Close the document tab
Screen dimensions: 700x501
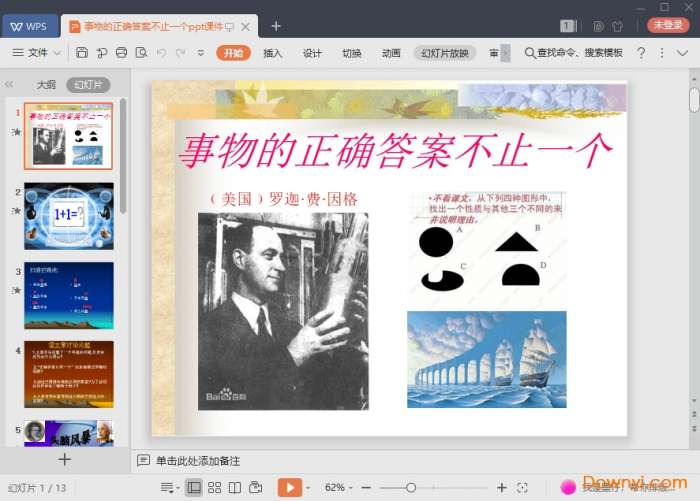tap(246, 27)
